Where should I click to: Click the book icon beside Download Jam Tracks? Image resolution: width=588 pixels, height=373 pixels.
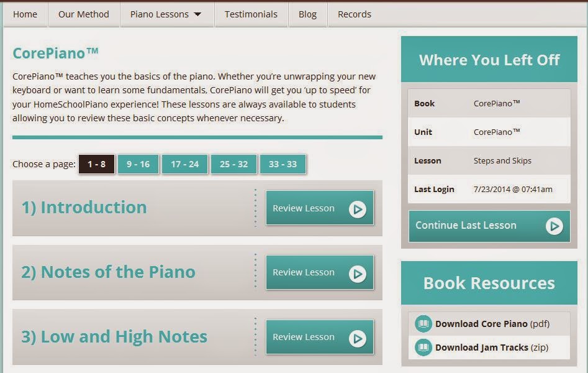pos(423,347)
